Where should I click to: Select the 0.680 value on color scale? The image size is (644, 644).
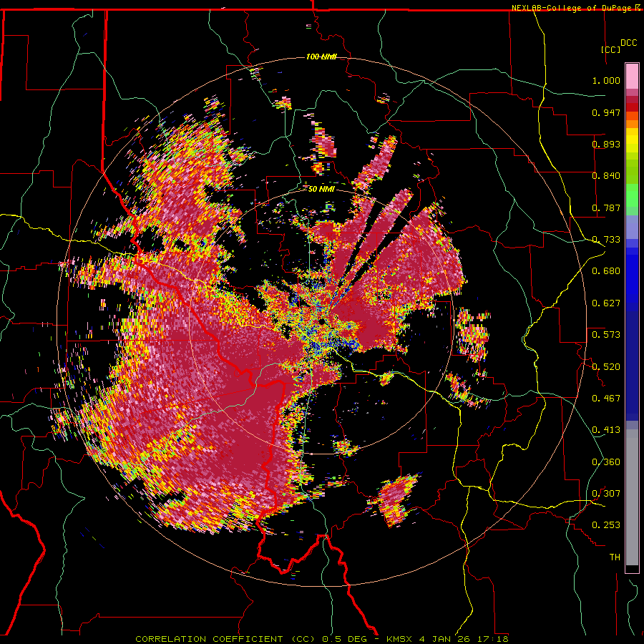coord(606,271)
